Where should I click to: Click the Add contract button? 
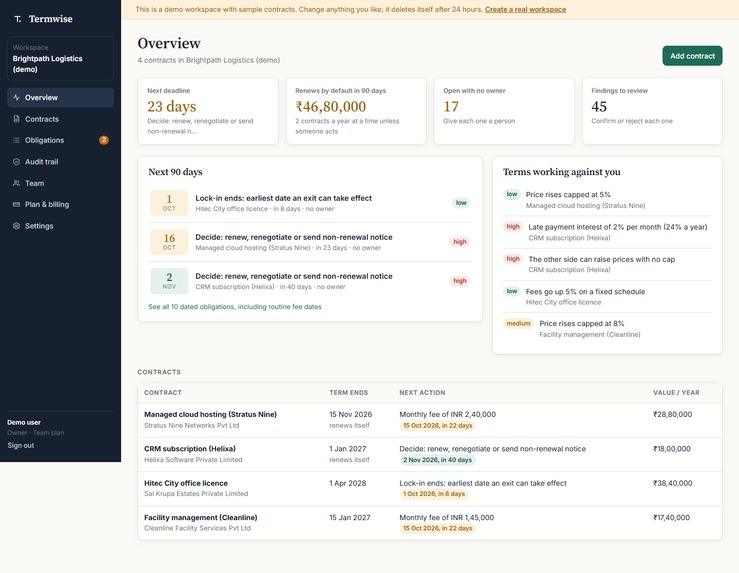(692, 56)
